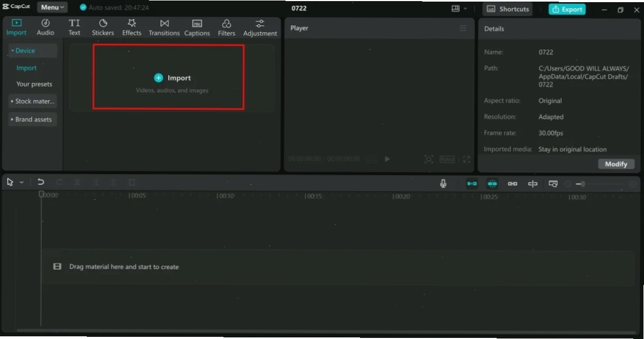The image size is (644, 339).
Task: Click the 00:10 mark on ruler
Action: (226, 197)
